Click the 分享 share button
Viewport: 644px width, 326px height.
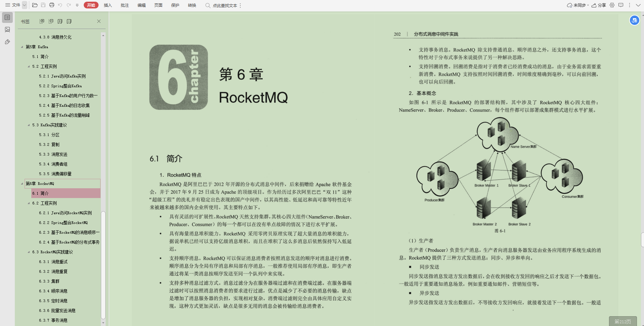599,5
